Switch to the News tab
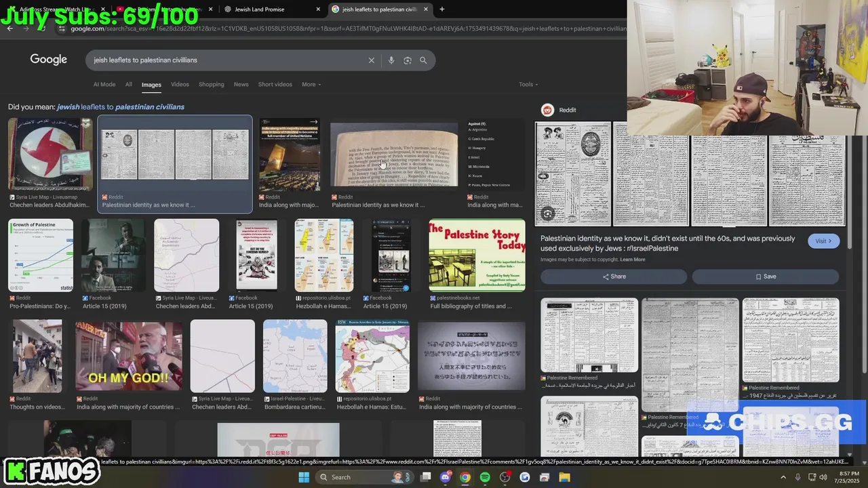Screen dimensions: 868x488 click(x=241, y=85)
